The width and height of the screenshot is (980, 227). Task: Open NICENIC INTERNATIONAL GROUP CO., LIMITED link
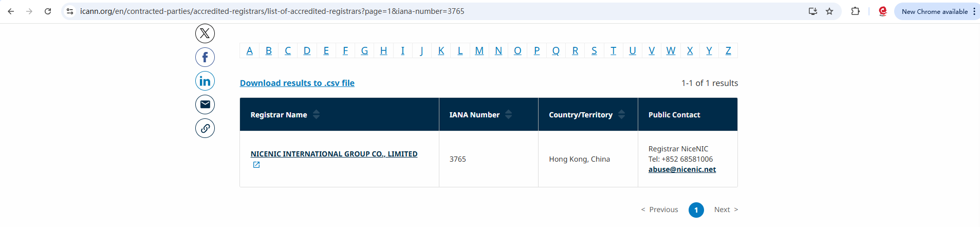coord(334,154)
